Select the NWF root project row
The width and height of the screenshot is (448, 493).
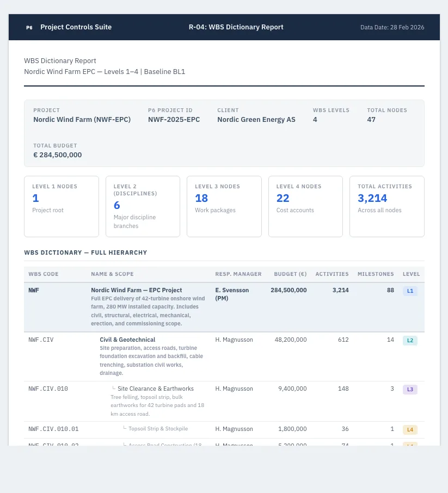click(x=224, y=307)
